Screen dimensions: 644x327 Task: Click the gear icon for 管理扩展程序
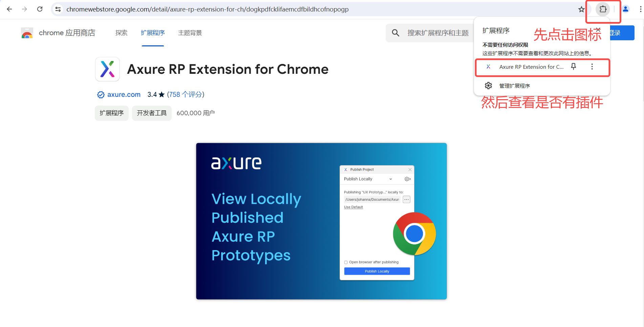pos(488,86)
